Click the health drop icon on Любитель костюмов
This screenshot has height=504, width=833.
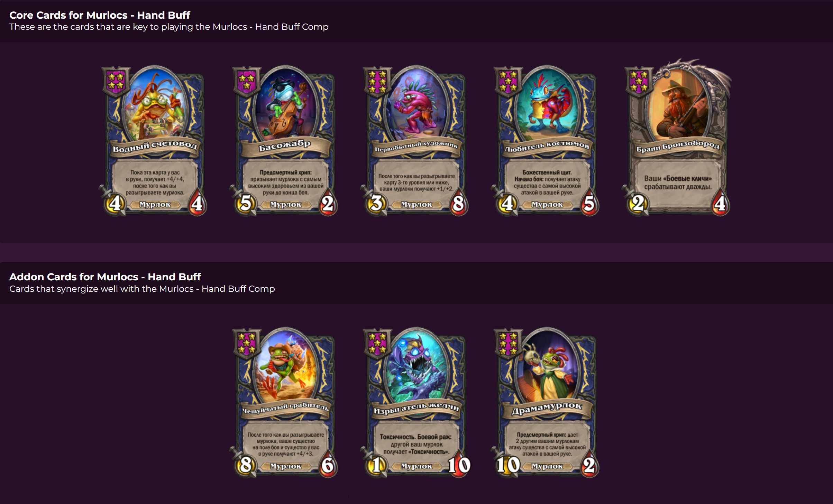[589, 203]
